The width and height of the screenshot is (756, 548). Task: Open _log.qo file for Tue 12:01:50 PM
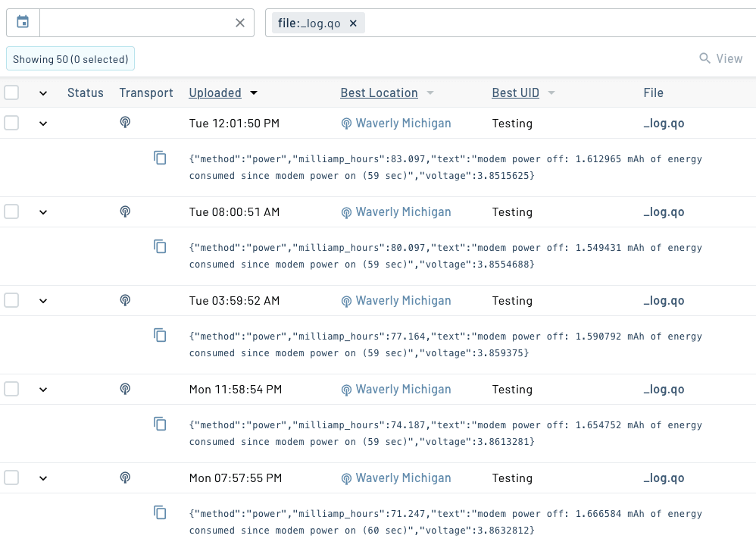click(664, 123)
